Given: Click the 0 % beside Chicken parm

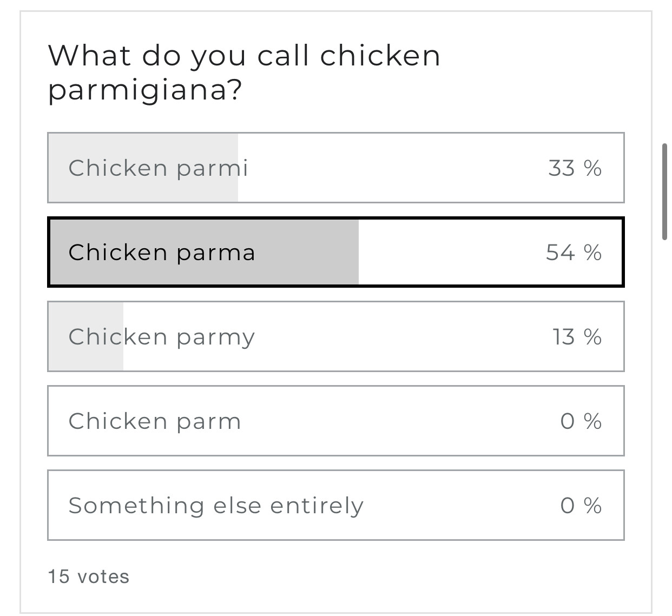Looking at the screenshot, I should (x=581, y=421).
